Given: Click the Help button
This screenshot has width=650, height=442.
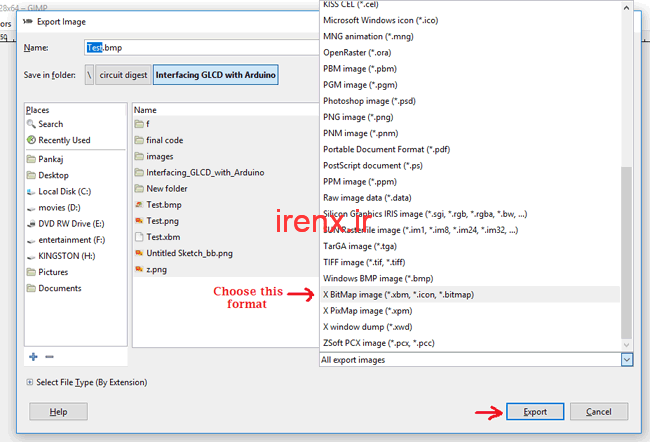Looking at the screenshot, I should point(58,412).
